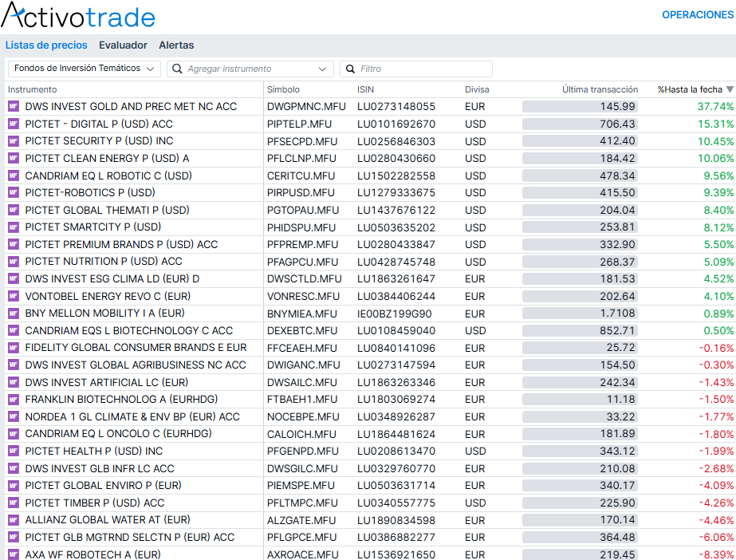Click MF icon beside CANDRIAM EQ L ROBOTIC C

tap(13, 175)
